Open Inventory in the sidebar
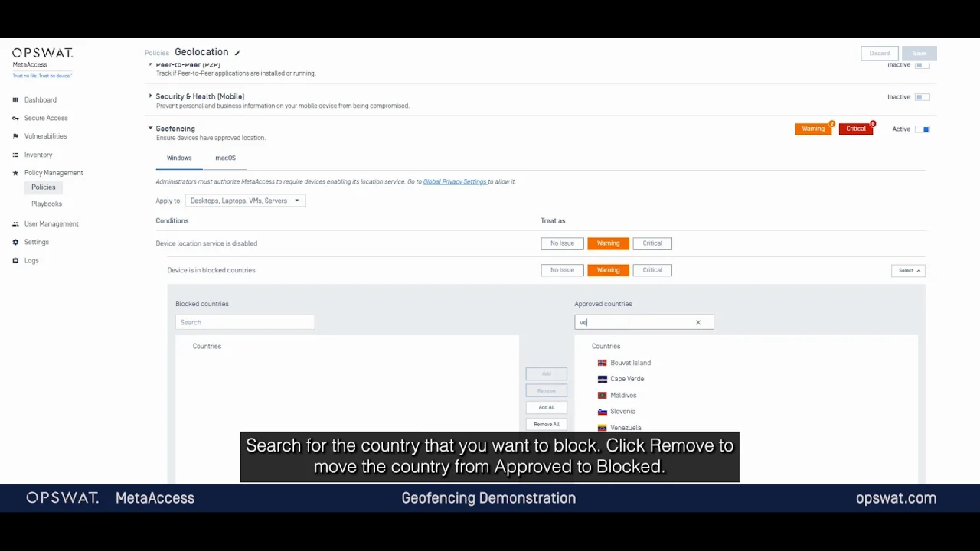 (38, 155)
